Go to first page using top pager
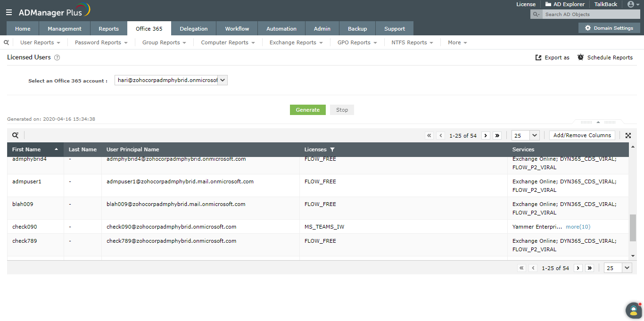 click(x=429, y=135)
